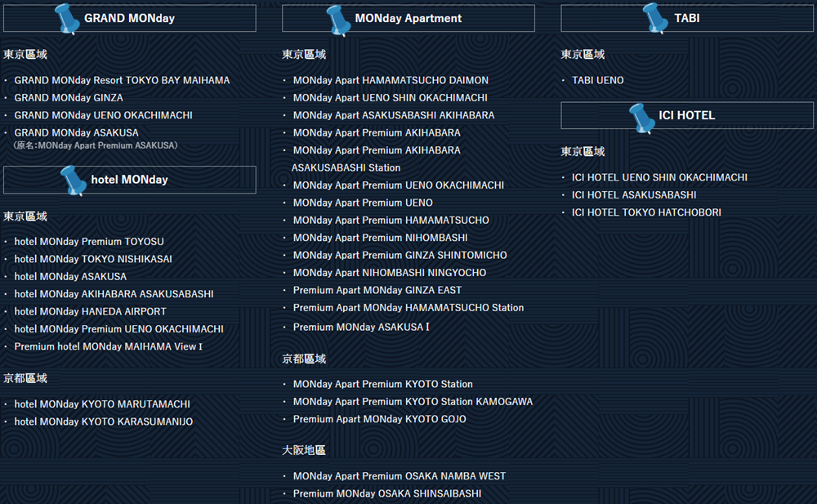The height and width of the screenshot is (504, 817).
Task: Open GRAND MONday ASAKUSA link
Action: coord(77,133)
